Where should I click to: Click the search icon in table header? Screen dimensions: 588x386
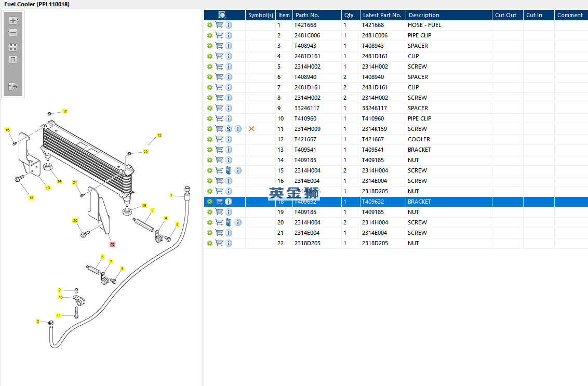[222, 15]
